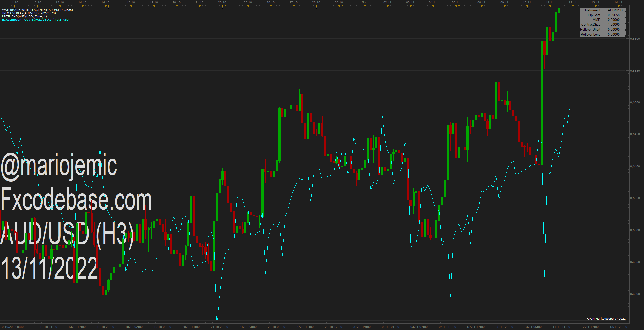Screen dimensions: 644x330
Task: Click the 31.10 19:00 time label
Action: click(x=362, y=327)
